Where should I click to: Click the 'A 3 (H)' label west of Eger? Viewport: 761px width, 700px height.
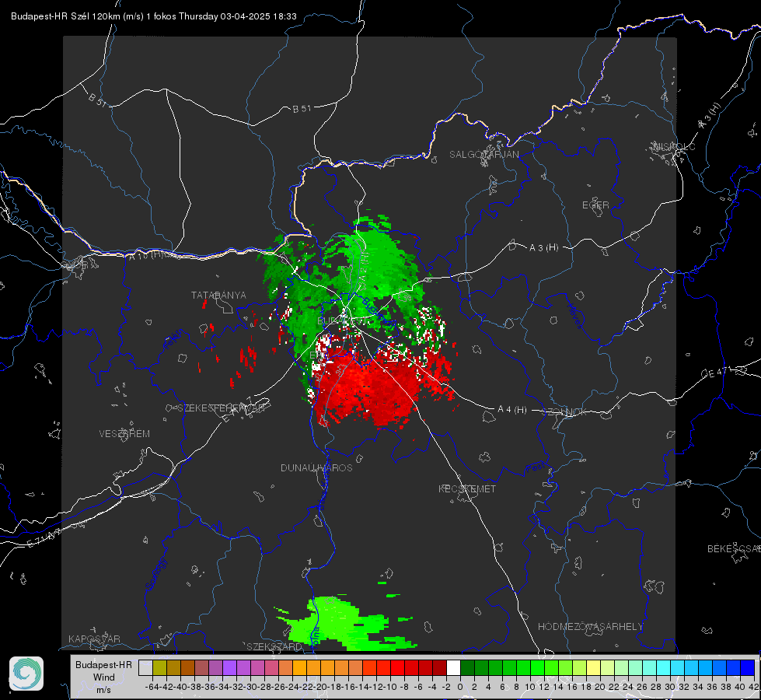tap(543, 248)
